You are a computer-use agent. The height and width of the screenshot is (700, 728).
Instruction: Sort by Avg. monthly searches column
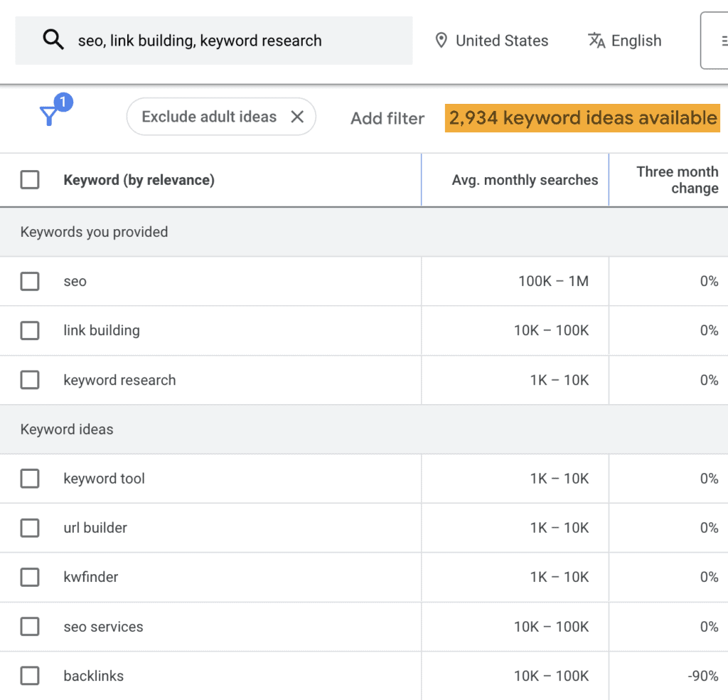pyautogui.click(x=525, y=179)
